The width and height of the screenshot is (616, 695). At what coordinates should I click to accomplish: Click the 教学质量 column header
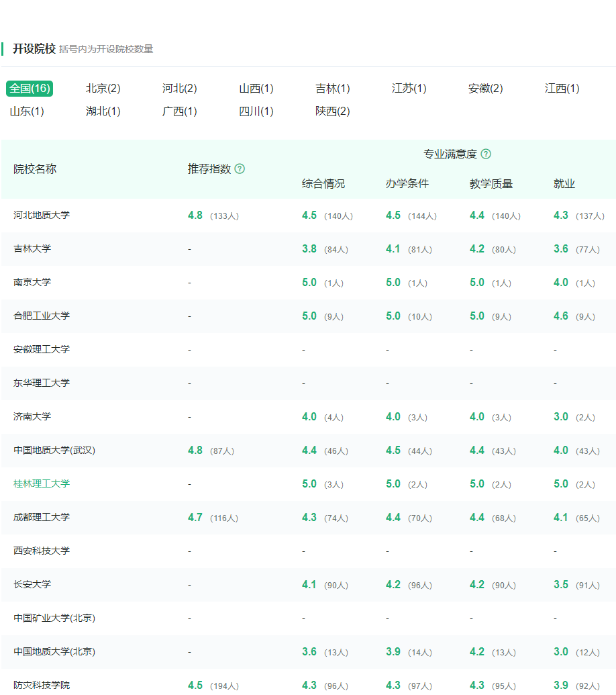(x=491, y=183)
